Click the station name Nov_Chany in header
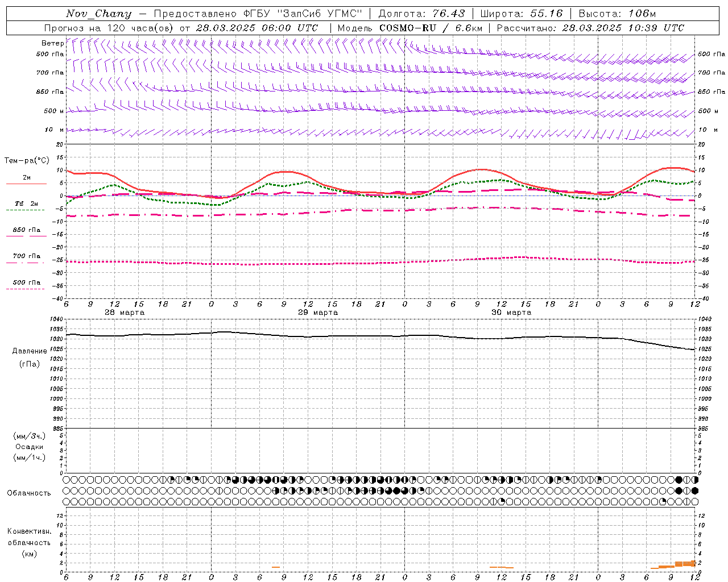Viewport: 728px width, 582px height. [98, 14]
